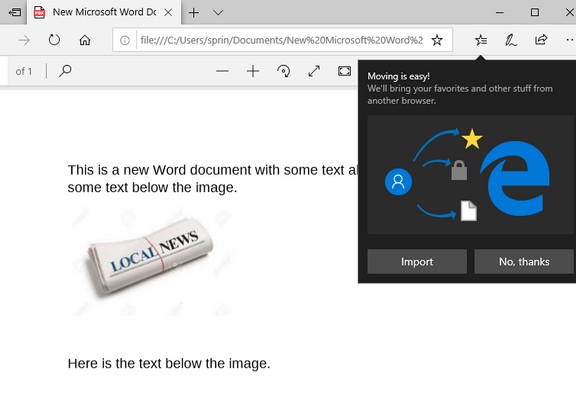Screen dimensions: 576x394
Task: Rotate the PDF page
Action: point(284,71)
